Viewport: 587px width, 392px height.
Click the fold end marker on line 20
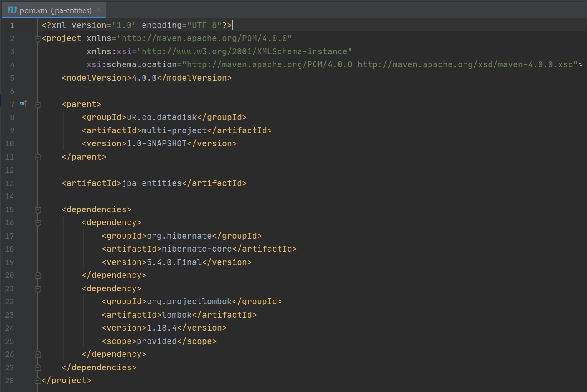[38, 275]
